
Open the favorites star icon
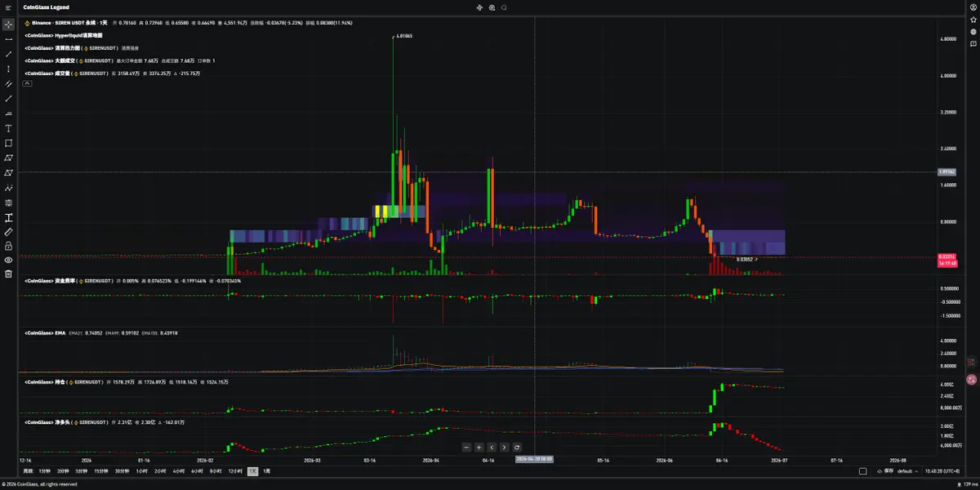click(973, 19)
